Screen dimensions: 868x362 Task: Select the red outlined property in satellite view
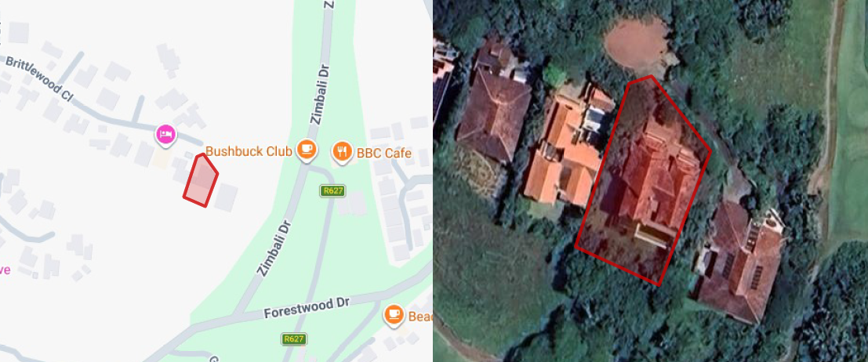click(x=643, y=182)
